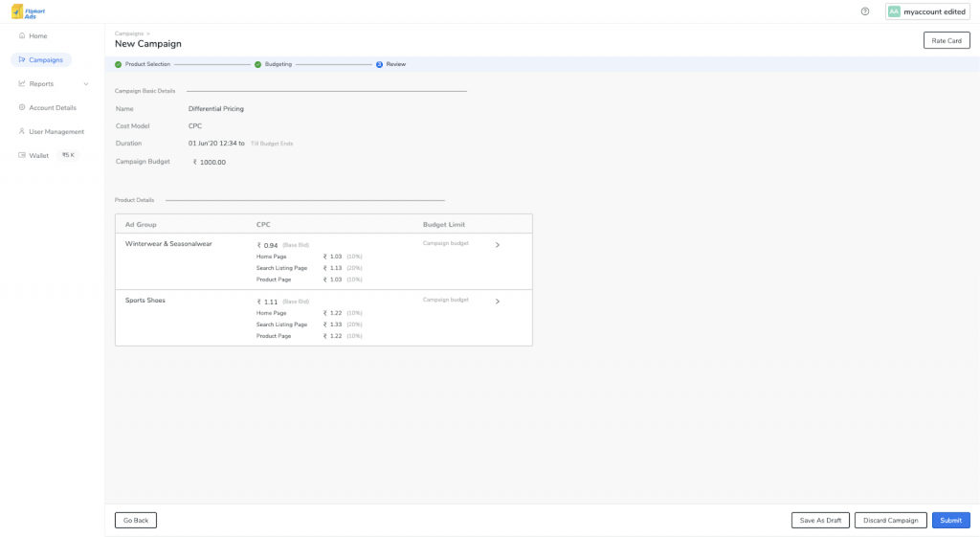Expand the Reports menu chevron
The image size is (980, 537).
[86, 84]
